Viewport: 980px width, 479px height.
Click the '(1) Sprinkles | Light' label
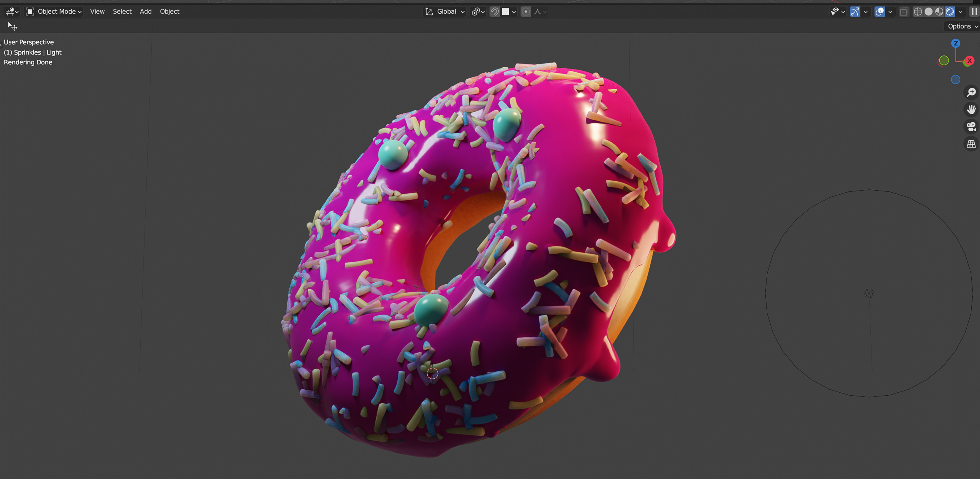coord(32,53)
